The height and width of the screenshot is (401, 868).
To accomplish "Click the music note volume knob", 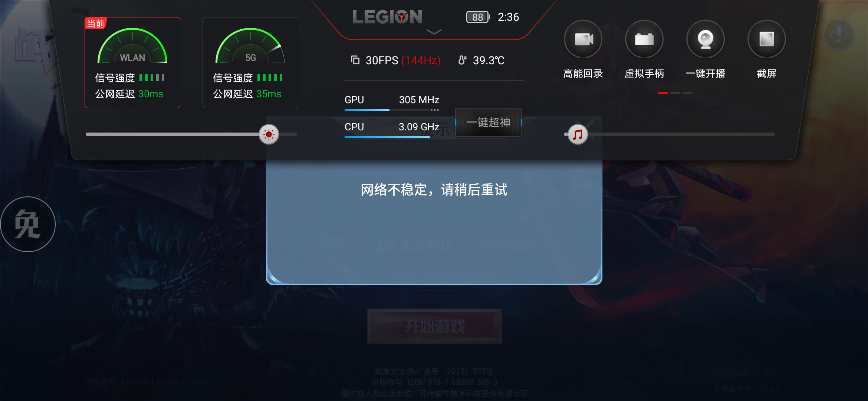I will tap(578, 134).
